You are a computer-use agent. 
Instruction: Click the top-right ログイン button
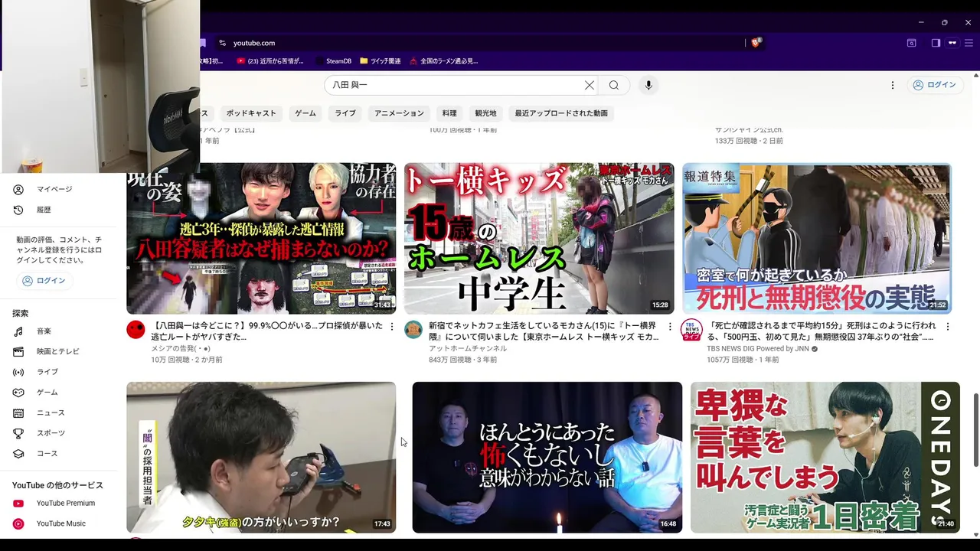tap(934, 85)
